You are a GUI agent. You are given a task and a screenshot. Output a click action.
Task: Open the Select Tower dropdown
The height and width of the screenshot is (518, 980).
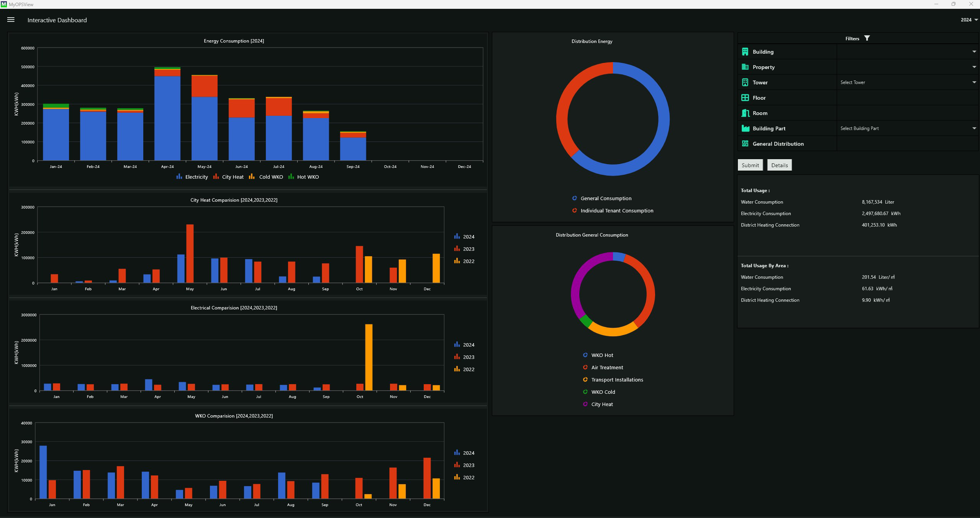(908, 82)
